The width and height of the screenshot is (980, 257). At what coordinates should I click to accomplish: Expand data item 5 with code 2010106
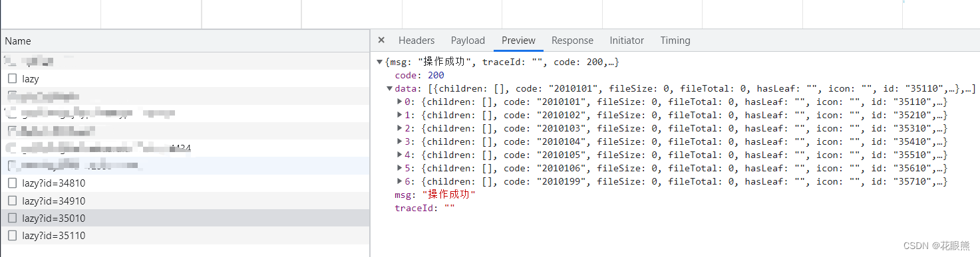(400, 168)
